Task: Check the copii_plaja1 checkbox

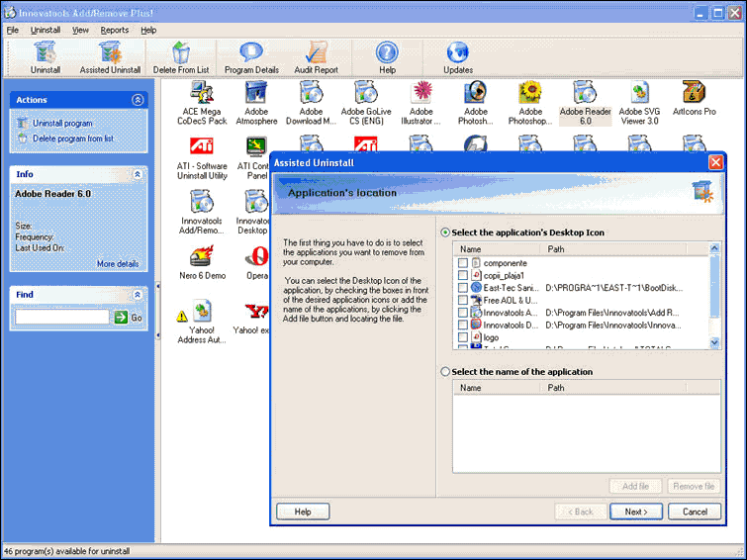Action: coord(463,275)
